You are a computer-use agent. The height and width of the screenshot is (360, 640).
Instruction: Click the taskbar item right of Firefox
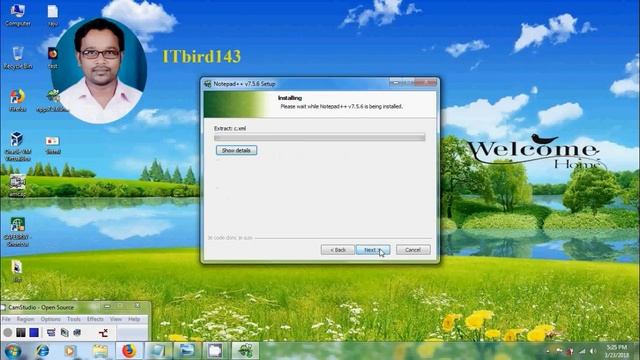(x=158, y=351)
